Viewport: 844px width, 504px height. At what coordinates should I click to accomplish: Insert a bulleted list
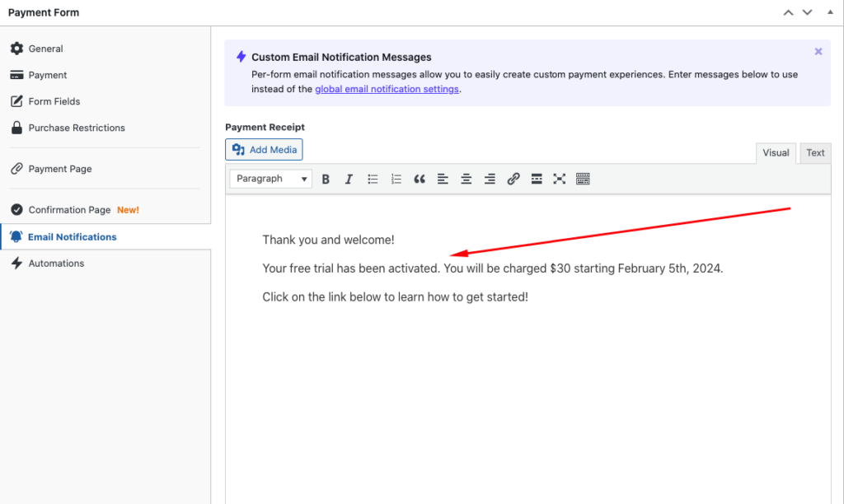click(373, 179)
